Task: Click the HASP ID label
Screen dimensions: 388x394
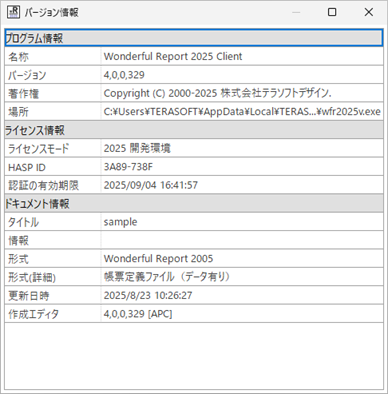Action: tap(27, 167)
